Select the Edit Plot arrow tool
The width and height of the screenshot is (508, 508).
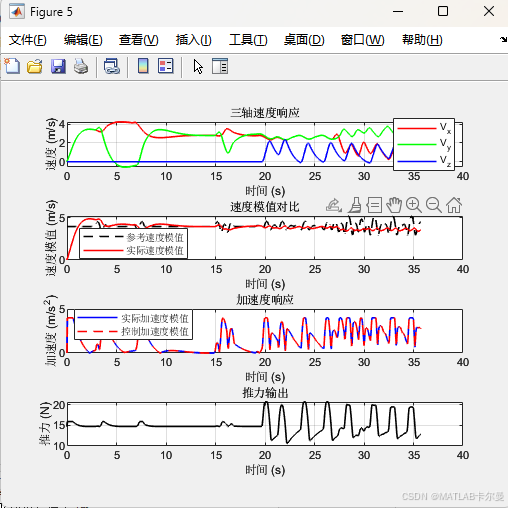click(x=198, y=67)
